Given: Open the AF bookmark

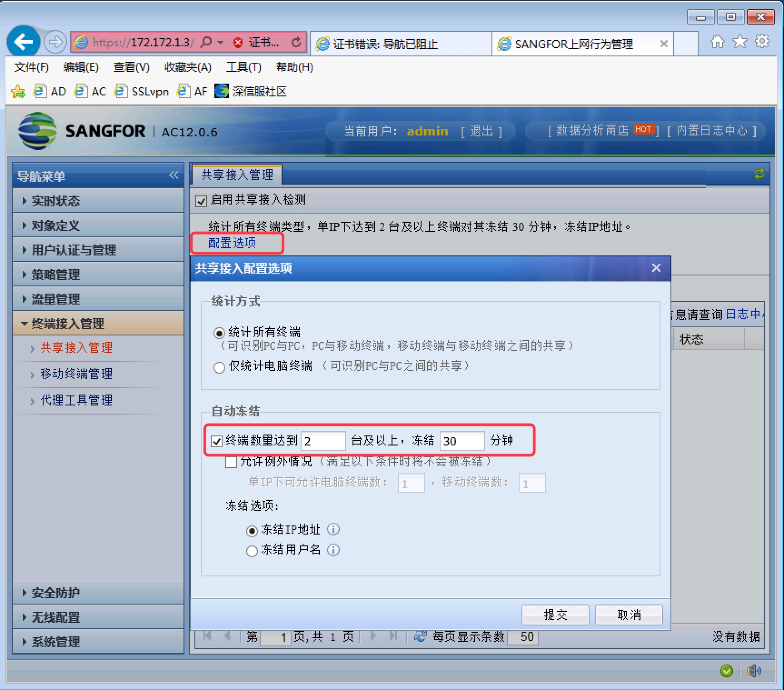Looking at the screenshot, I should click(192, 91).
